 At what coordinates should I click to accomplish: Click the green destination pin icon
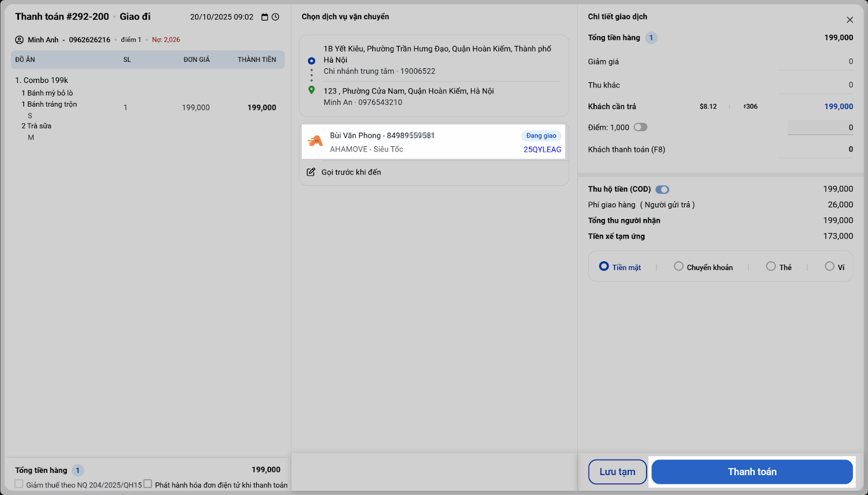(x=311, y=90)
